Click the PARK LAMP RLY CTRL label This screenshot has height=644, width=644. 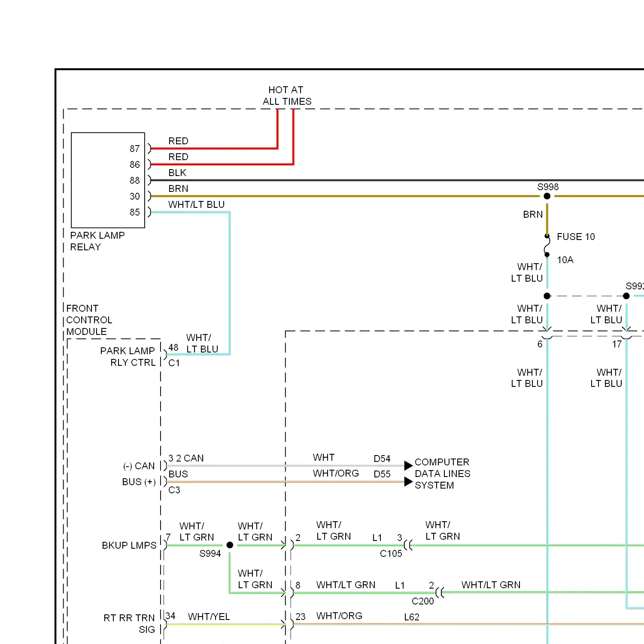pos(128,356)
